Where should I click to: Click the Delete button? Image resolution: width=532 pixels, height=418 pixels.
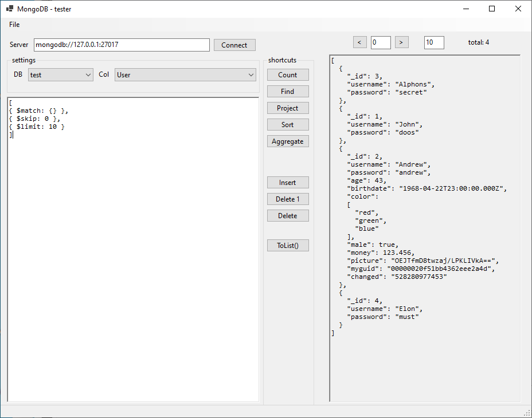pos(288,216)
